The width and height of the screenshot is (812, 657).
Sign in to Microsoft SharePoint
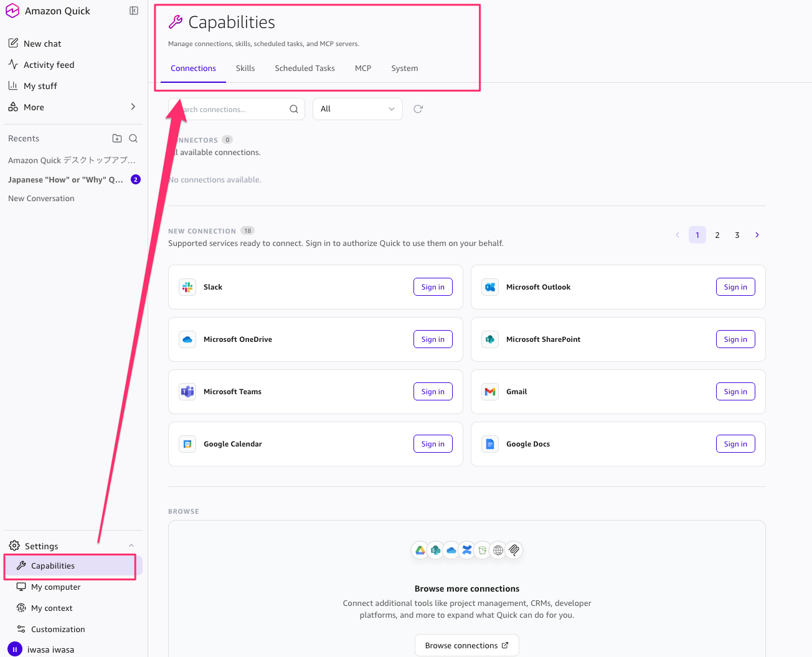point(735,339)
